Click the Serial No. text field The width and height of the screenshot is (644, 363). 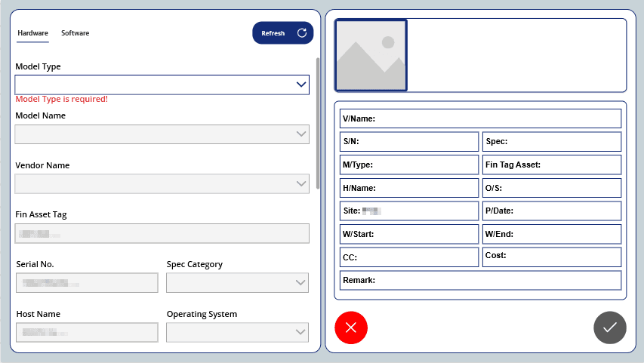click(x=87, y=283)
